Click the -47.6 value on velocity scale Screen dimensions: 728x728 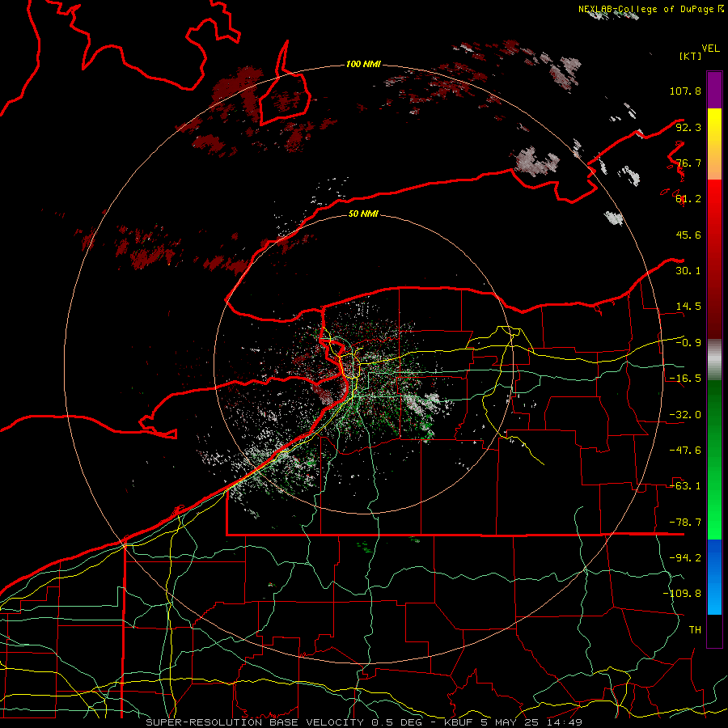pos(685,451)
